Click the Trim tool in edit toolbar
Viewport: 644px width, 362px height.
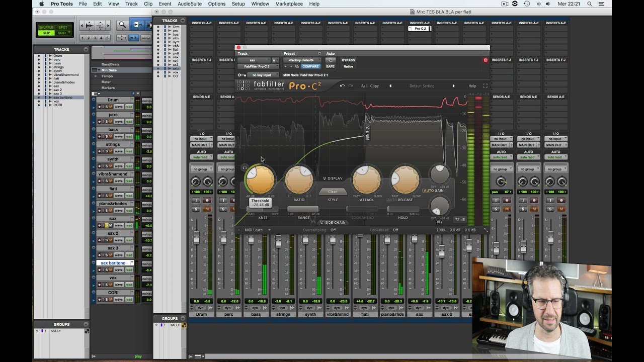point(138,25)
